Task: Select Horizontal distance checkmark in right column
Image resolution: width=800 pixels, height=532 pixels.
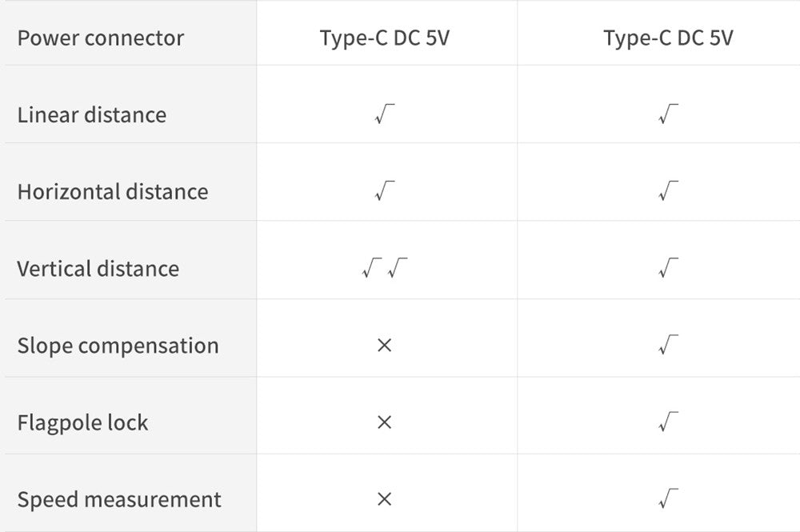Action: click(x=668, y=192)
